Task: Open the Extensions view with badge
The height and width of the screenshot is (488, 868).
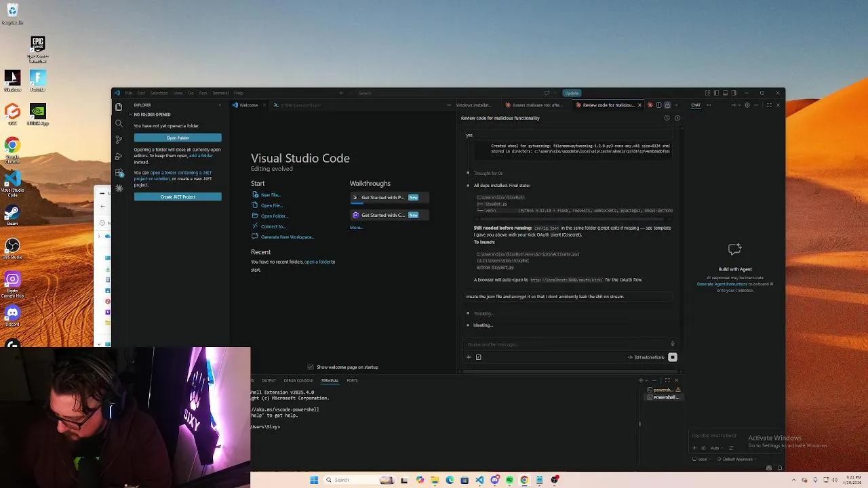Action: [x=119, y=172]
